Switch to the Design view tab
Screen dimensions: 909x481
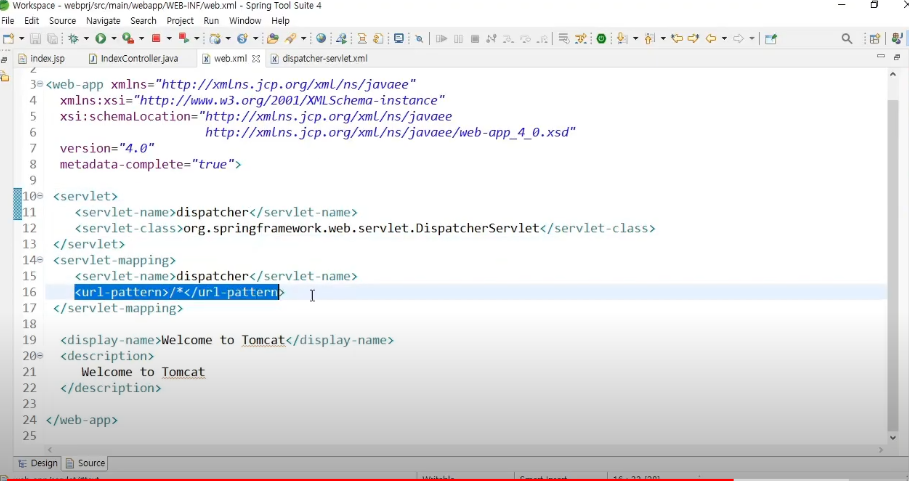pyautogui.click(x=38, y=463)
